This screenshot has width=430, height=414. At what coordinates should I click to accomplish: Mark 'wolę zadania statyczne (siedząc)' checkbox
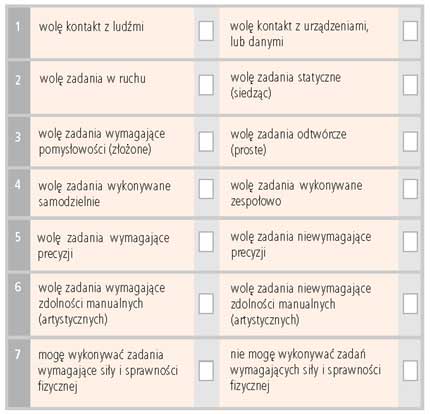coord(410,85)
